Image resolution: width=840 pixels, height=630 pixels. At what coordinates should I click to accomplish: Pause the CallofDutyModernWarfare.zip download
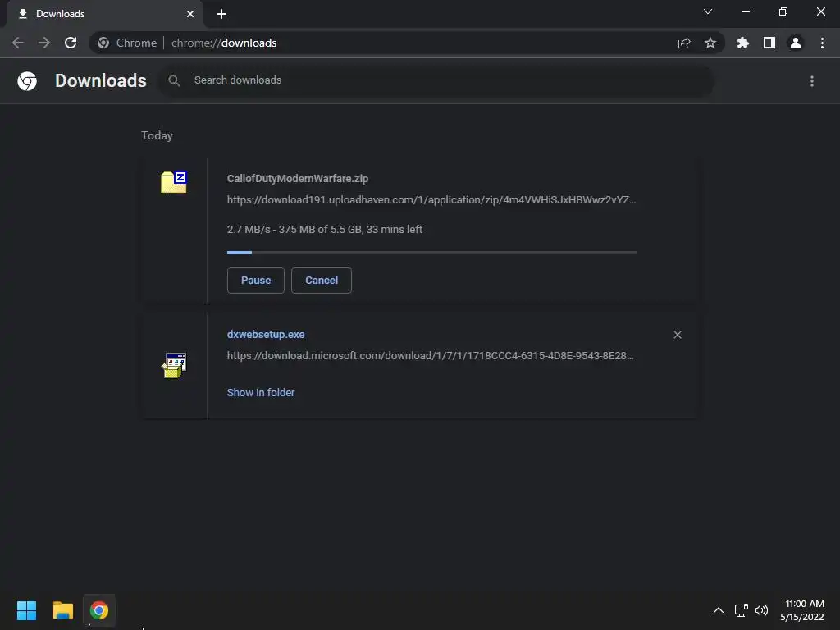pos(256,281)
